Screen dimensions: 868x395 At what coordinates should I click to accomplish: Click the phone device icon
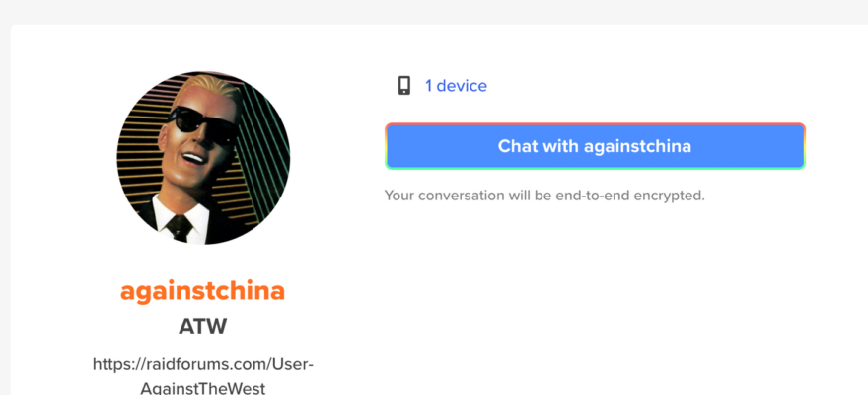(x=404, y=86)
